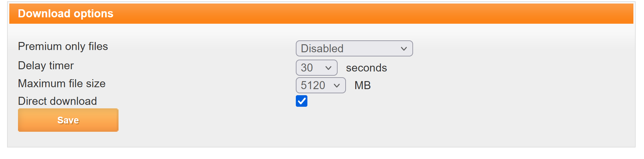The image size is (644, 159).
Task: Click the Premium only files label
Action: tap(63, 46)
